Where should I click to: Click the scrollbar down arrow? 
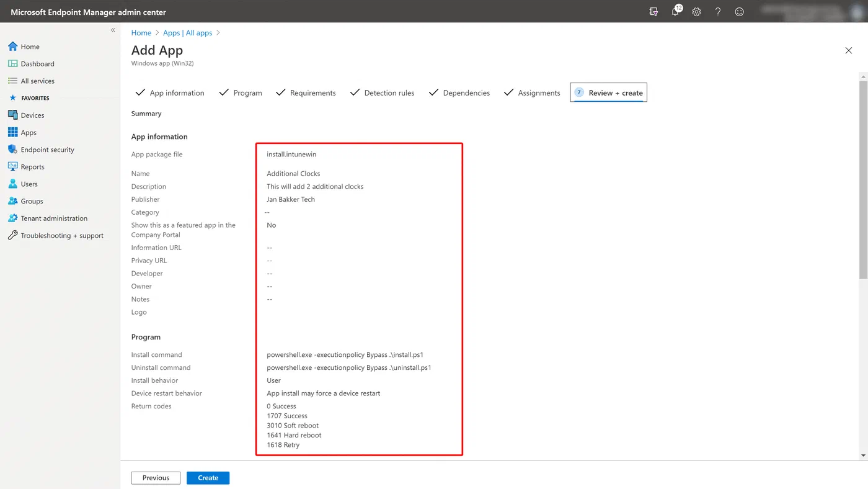(x=863, y=455)
